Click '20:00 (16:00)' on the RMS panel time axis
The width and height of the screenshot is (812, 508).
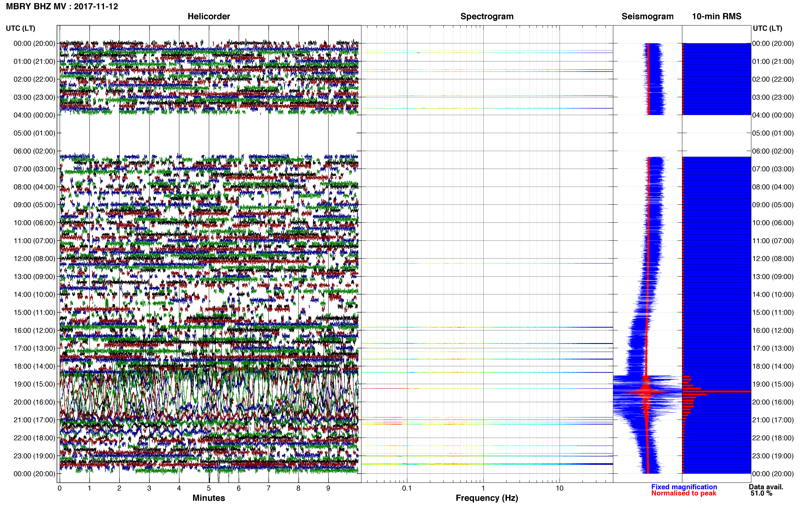(773, 402)
